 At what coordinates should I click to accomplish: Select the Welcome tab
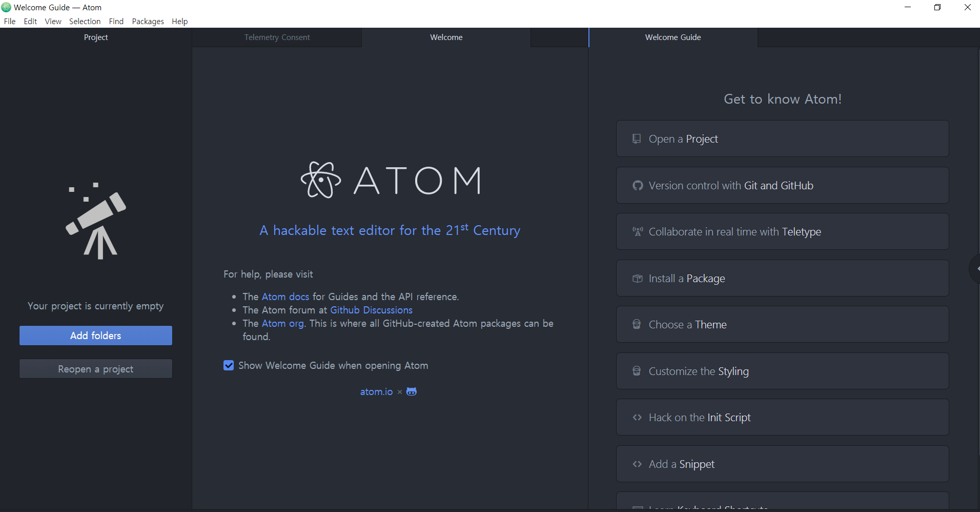446,37
